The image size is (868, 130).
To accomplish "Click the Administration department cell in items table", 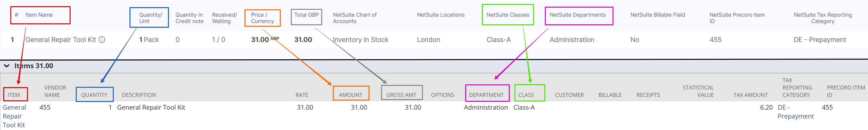I will tap(485, 107).
